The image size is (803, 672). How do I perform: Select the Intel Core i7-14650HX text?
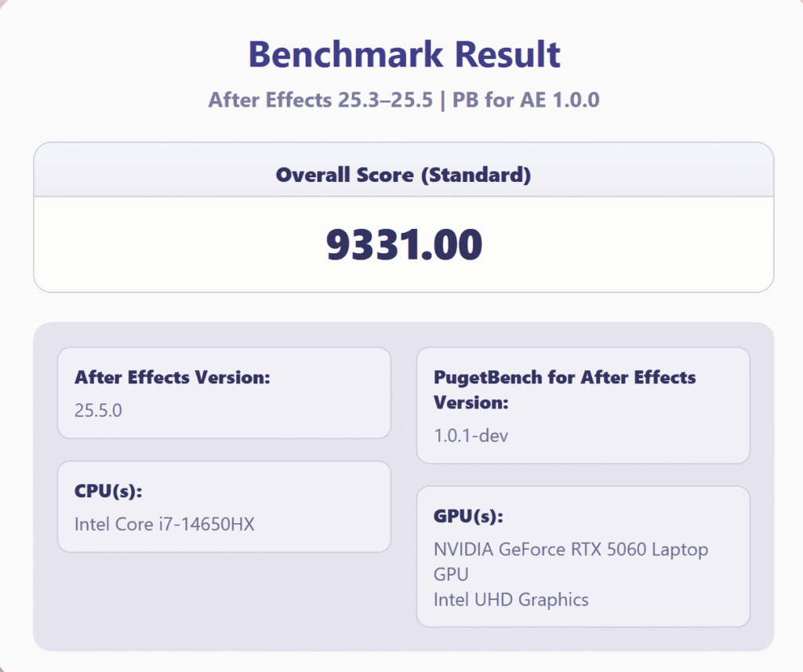tap(164, 524)
